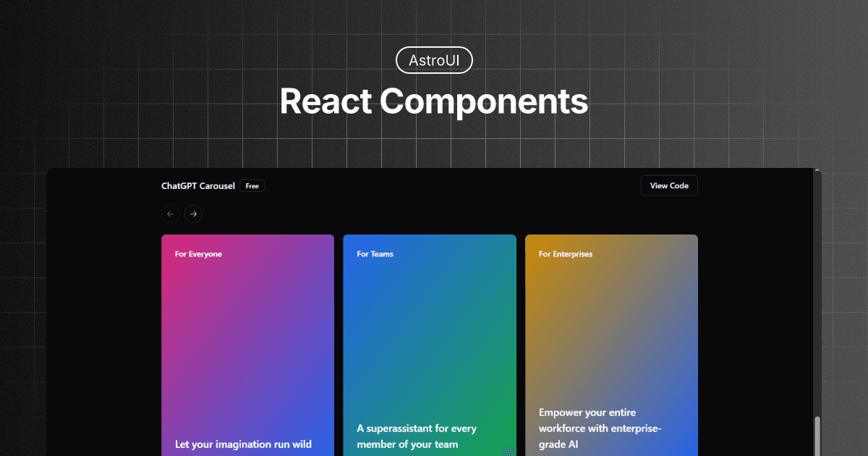Click 'Let your imagination run wild' text
868x456 pixels.
(x=243, y=444)
